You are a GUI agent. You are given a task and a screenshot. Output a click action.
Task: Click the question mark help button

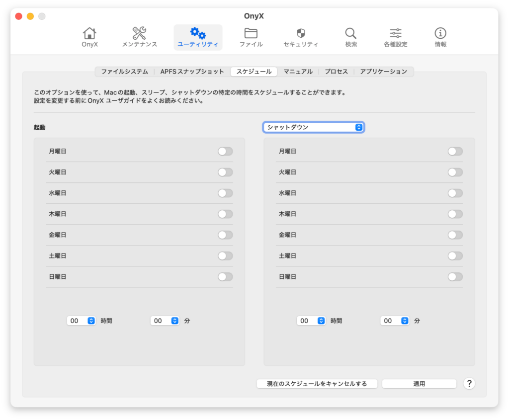click(x=469, y=384)
